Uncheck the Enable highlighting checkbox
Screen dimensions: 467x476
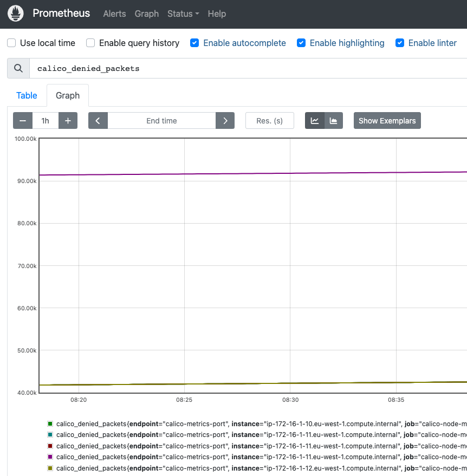[x=301, y=43]
